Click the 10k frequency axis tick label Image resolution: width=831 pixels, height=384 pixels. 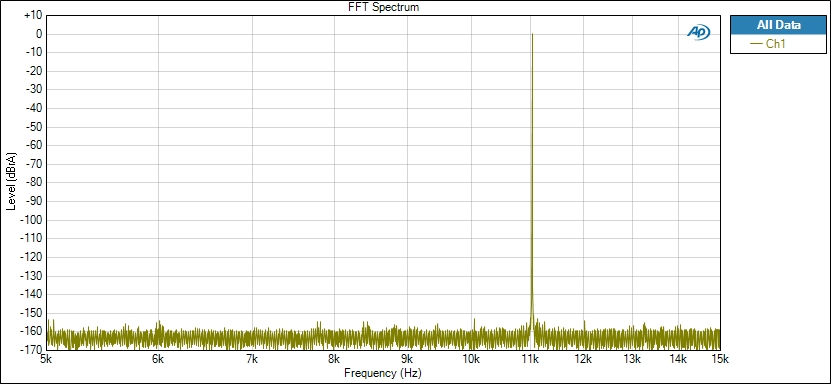pyautogui.click(x=471, y=359)
